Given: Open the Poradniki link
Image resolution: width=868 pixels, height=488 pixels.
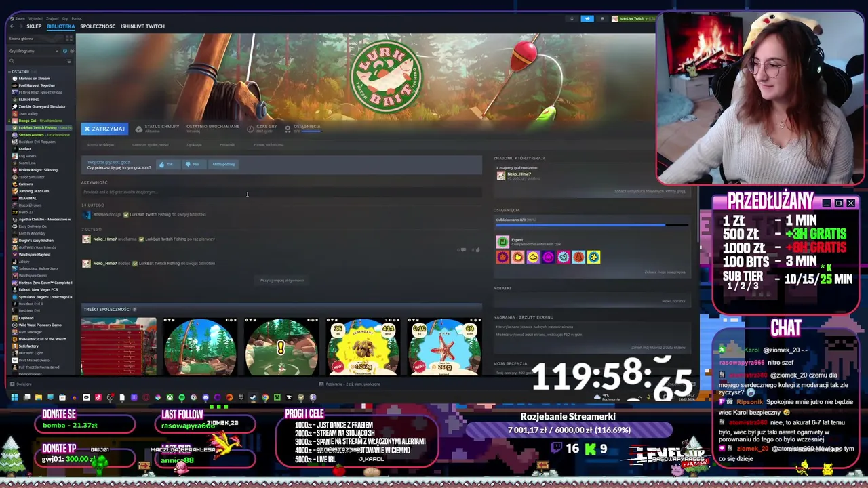Looking at the screenshot, I should 227,145.
